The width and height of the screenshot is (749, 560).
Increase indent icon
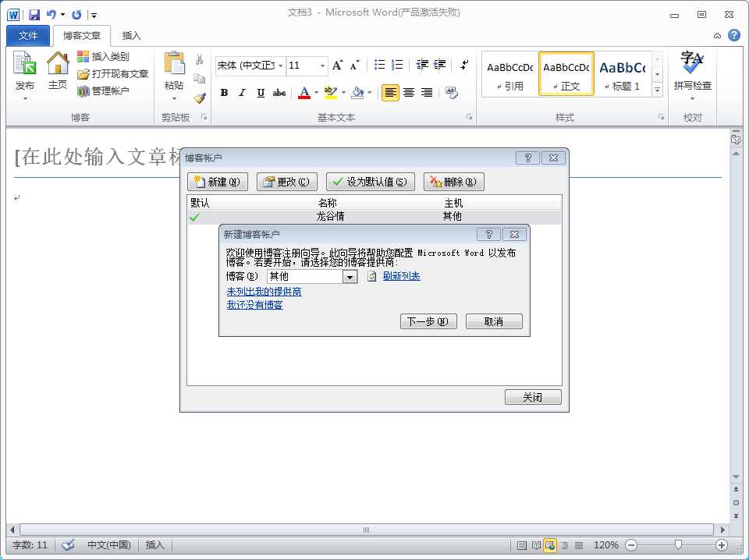pyautogui.click(x=439, y=65)
